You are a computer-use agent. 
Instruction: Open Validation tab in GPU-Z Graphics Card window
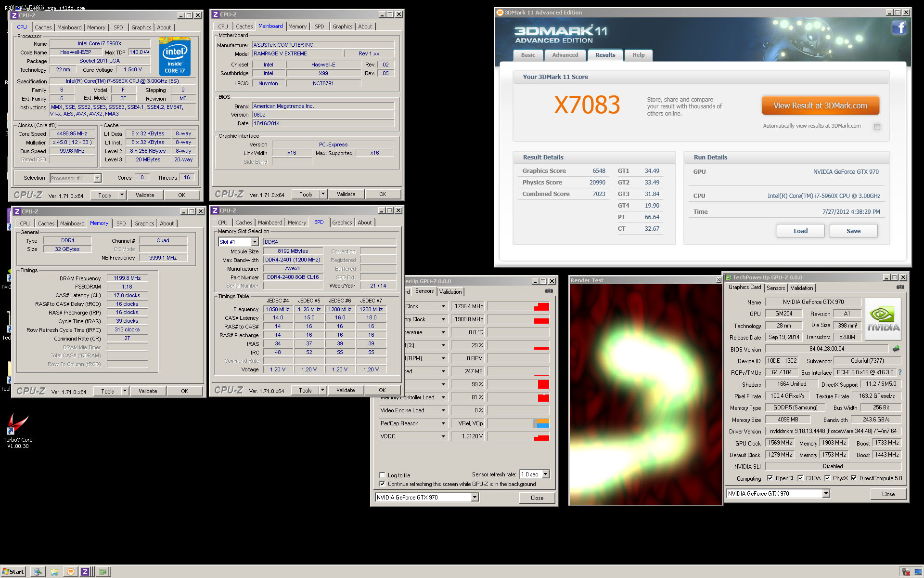tap(802, 288)
